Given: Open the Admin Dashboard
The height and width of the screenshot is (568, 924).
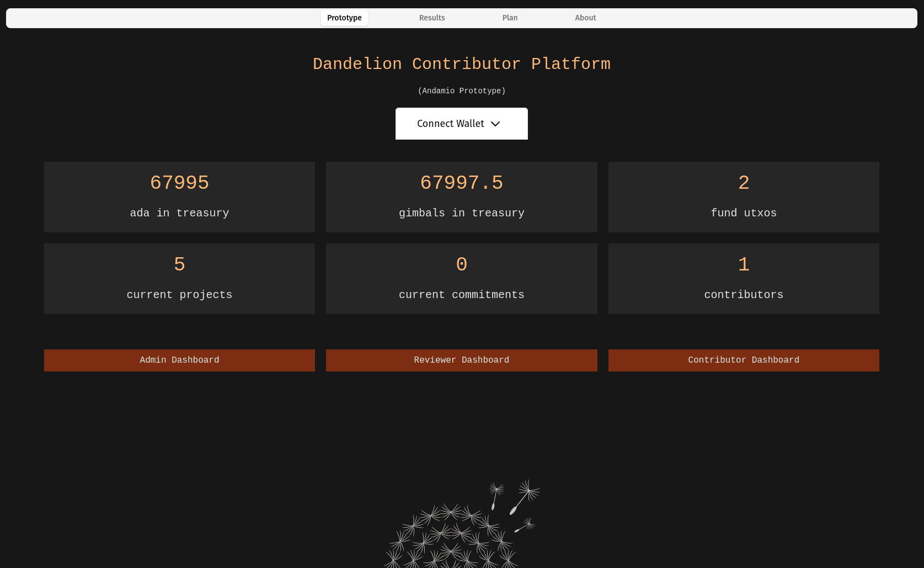Looking at the screenshot, I should [x=179, y=360].
